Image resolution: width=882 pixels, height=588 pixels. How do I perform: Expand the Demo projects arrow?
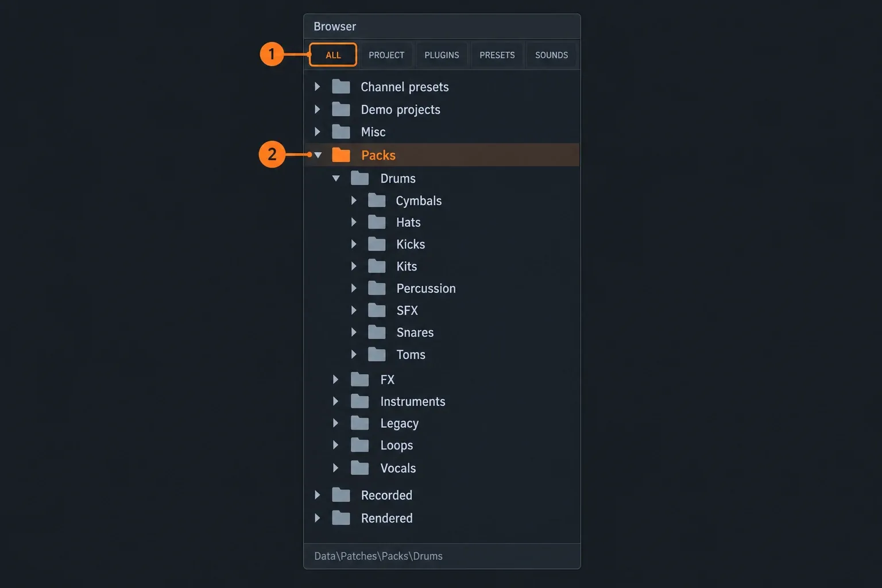tap(318, 109)
